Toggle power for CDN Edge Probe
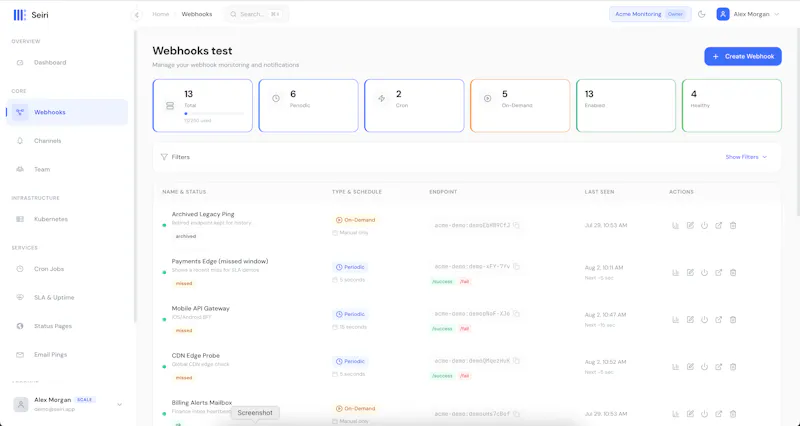Image resolution: width=800 pixels, height=426 pixels. (705, 367)
